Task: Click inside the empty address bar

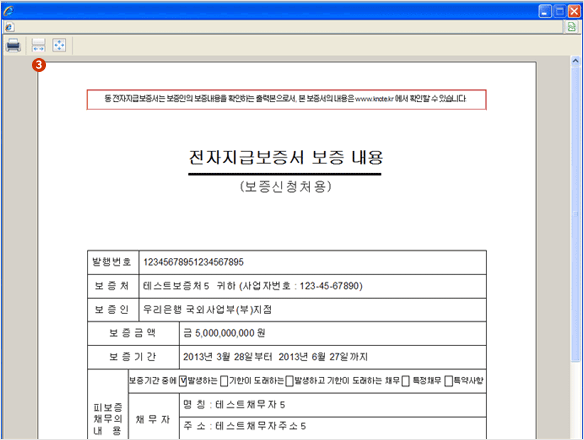Action: 288,27
